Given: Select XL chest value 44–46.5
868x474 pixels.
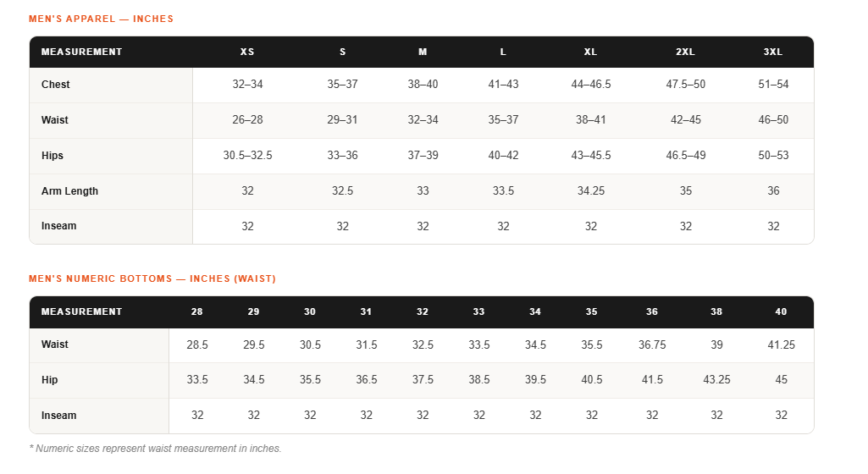Looking at the screenshot, I should [x=590, y=85].
